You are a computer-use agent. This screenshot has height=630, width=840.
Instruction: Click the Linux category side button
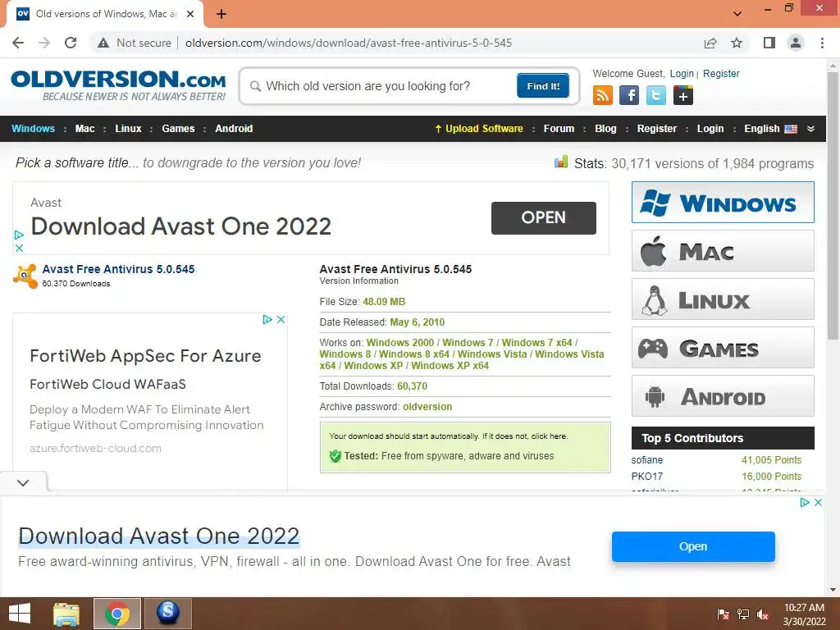[x=723, y=299]
